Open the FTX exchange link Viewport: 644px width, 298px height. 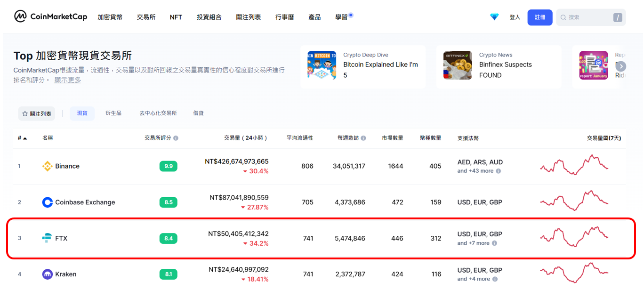pos(61,238)
